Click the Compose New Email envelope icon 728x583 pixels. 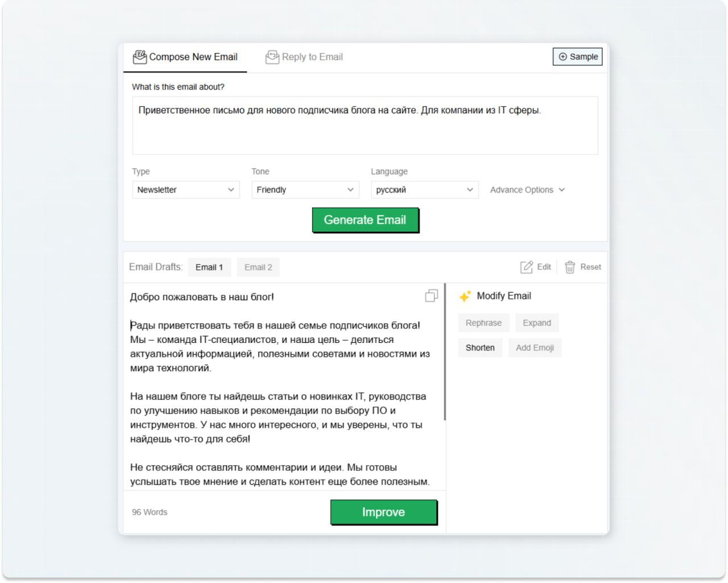(x=139, y=57)
